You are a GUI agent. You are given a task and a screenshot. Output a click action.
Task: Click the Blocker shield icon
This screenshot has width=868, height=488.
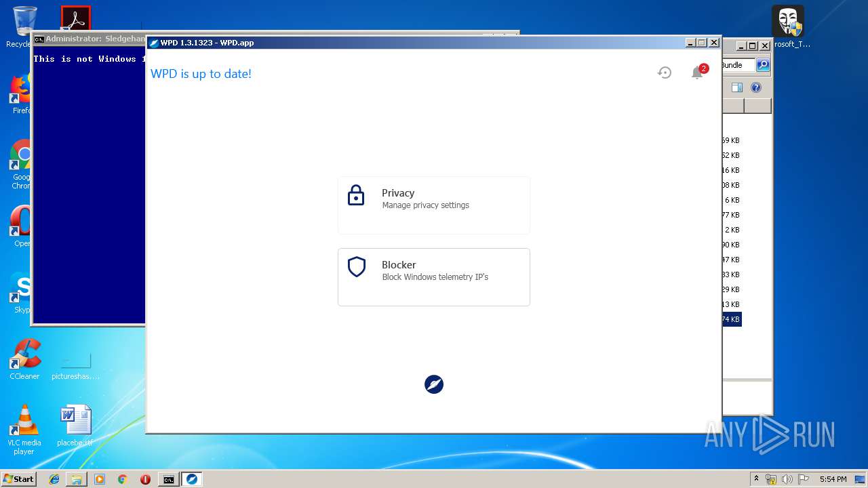click(357, 267)
